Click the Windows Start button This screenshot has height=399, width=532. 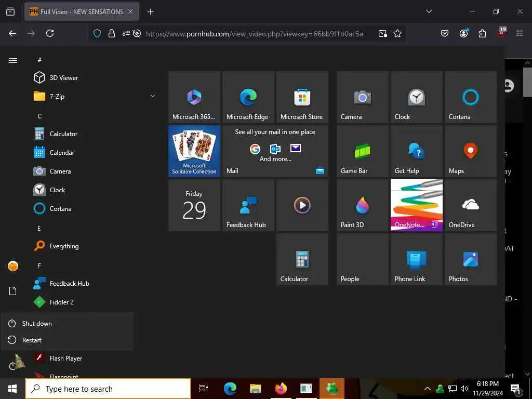12,389
